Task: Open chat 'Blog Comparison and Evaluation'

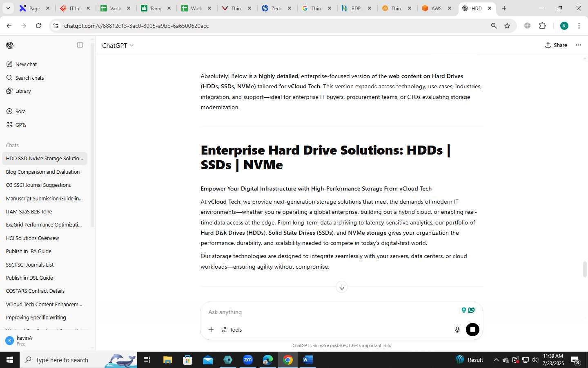Action: click(x=45, y=172)
